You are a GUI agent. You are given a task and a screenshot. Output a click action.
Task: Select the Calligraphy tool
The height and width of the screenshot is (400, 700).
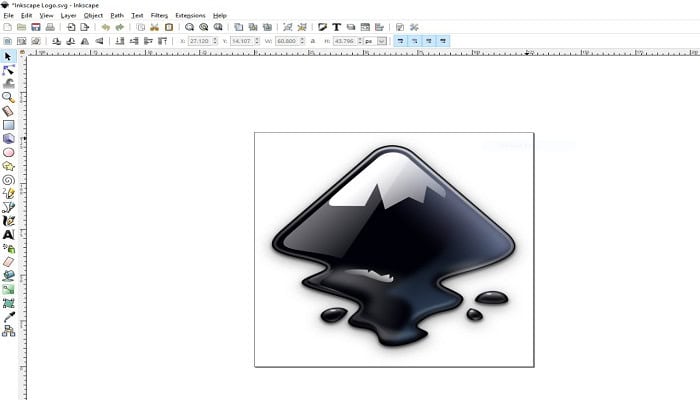(x=8, y=221)
